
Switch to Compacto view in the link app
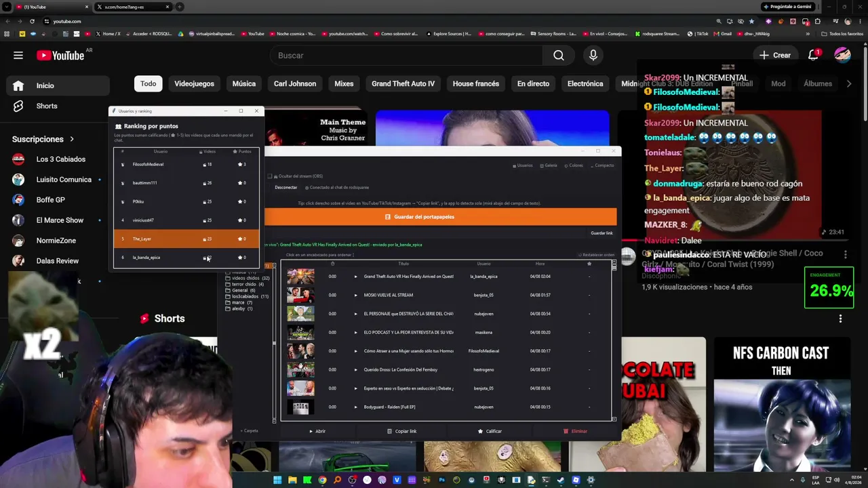601,165
